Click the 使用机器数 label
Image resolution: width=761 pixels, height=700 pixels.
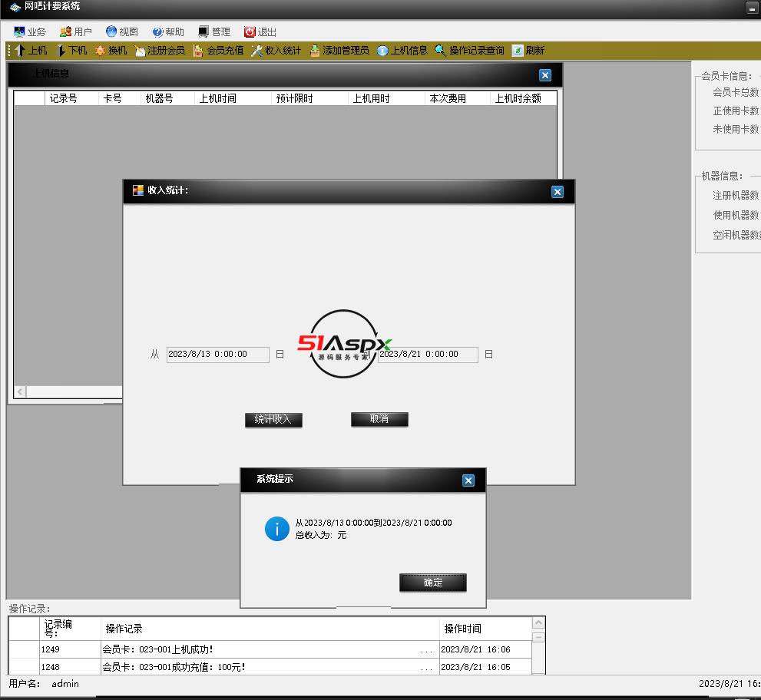[x=736, y=215]
